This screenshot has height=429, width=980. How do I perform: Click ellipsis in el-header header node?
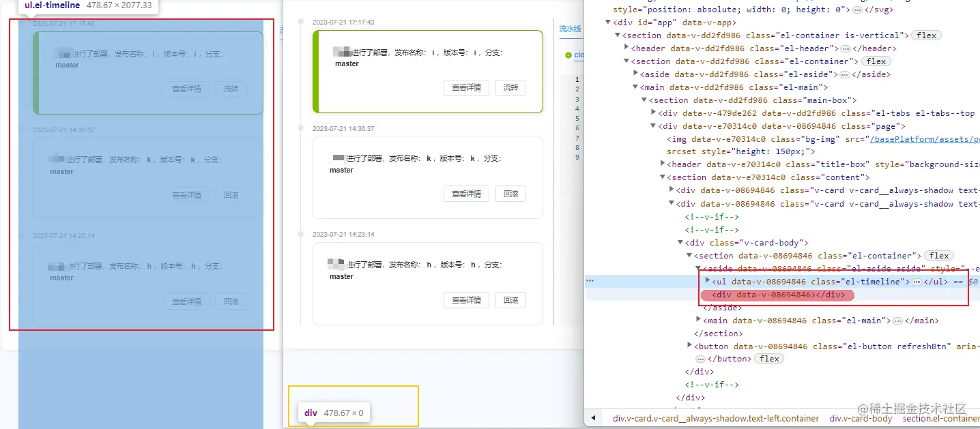coord(845,48)
